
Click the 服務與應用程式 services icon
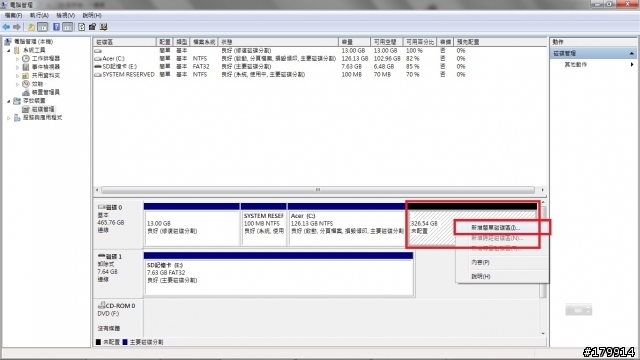(x=17, y=118)
